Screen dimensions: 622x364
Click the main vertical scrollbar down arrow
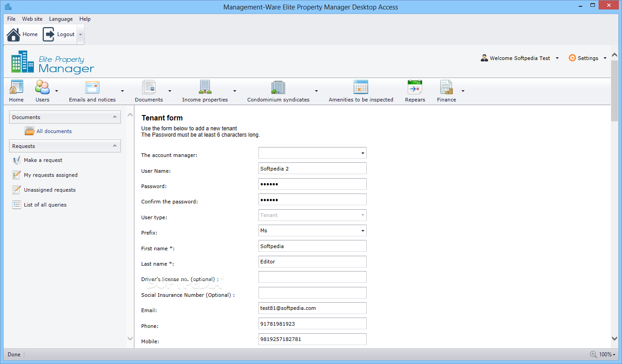pos(614,338)
